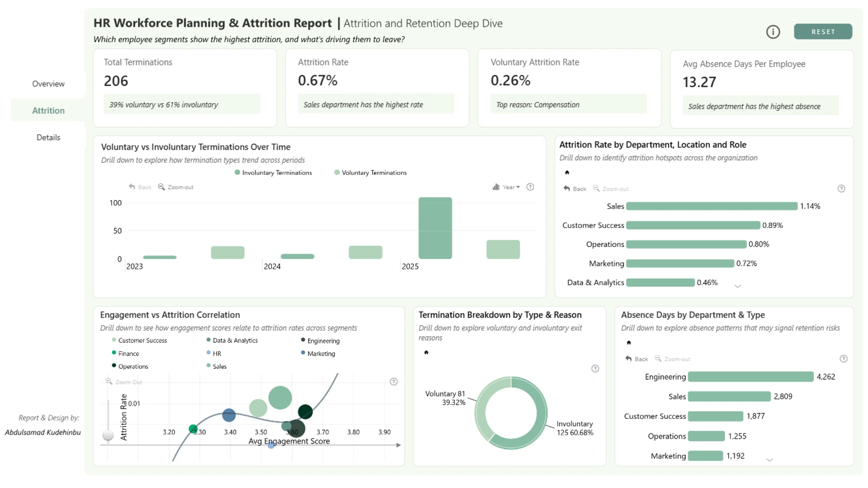Viewport: 868px width, 488px height.
Task: Toggle HR scatter legend item
Action: [214, 353]
